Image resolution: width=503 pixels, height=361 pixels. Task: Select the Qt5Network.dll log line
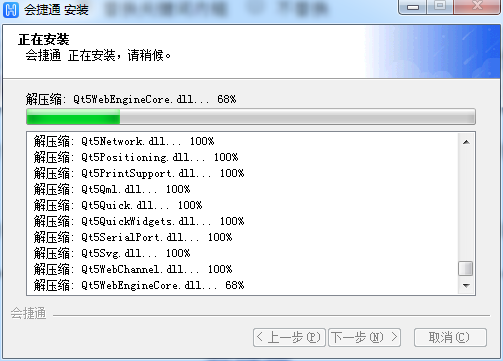pos(124,141)
